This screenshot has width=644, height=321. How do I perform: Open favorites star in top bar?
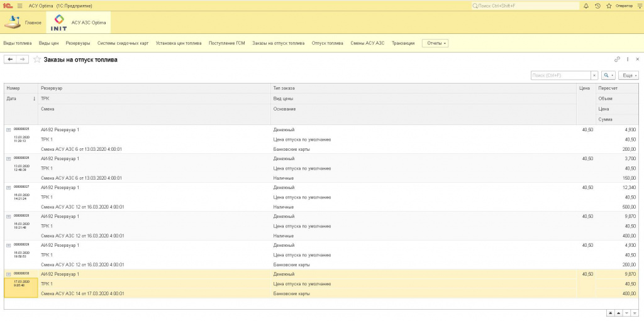(x=608, y=6)
